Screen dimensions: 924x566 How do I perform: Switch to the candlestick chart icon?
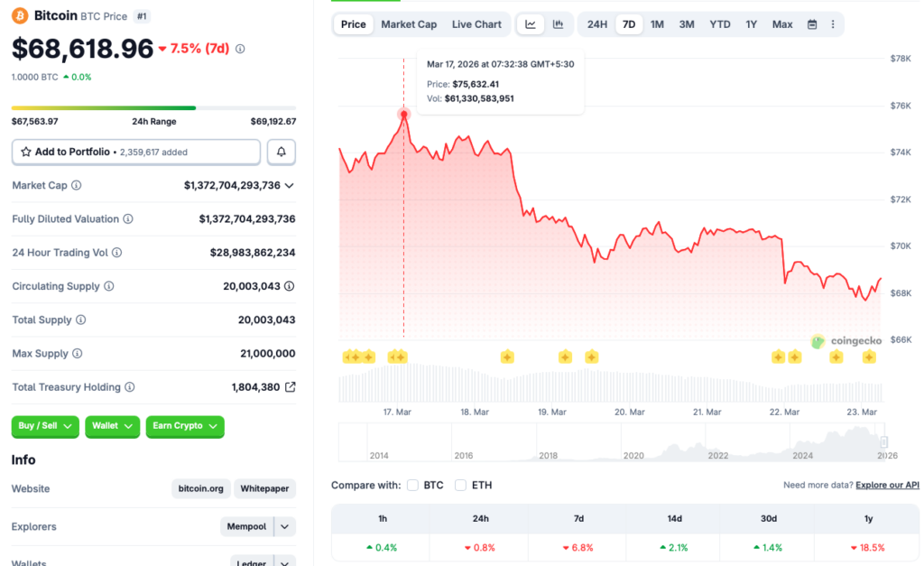(x=558, y=24)
